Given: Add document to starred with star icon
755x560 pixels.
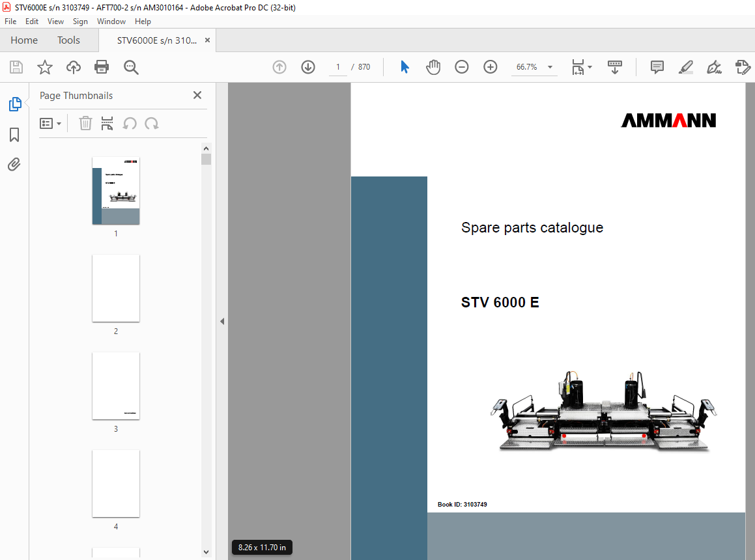Looking at the screenshot, I should coord(45,67).
